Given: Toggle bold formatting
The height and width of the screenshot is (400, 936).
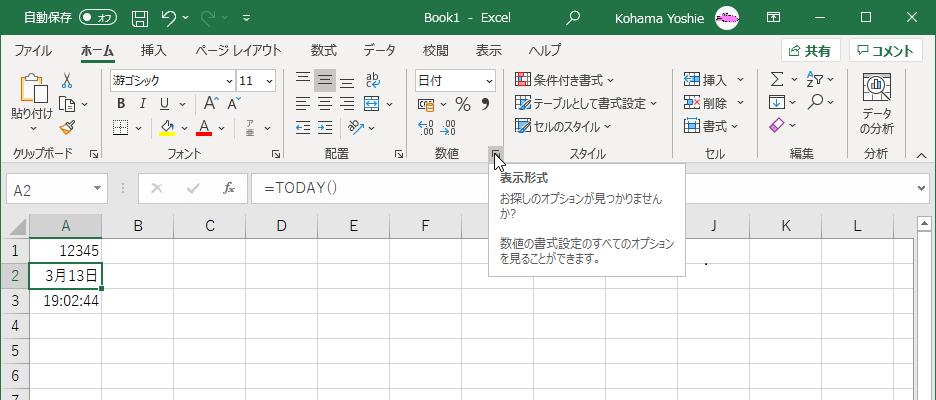Looking at the screenshot, I should click(x=121, y=104).
